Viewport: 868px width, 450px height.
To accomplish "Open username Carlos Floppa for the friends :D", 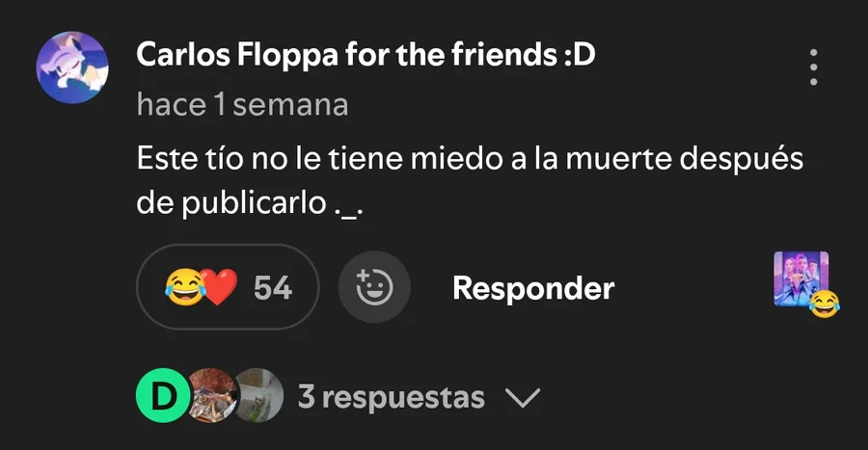I will click(x=366, y=55).
